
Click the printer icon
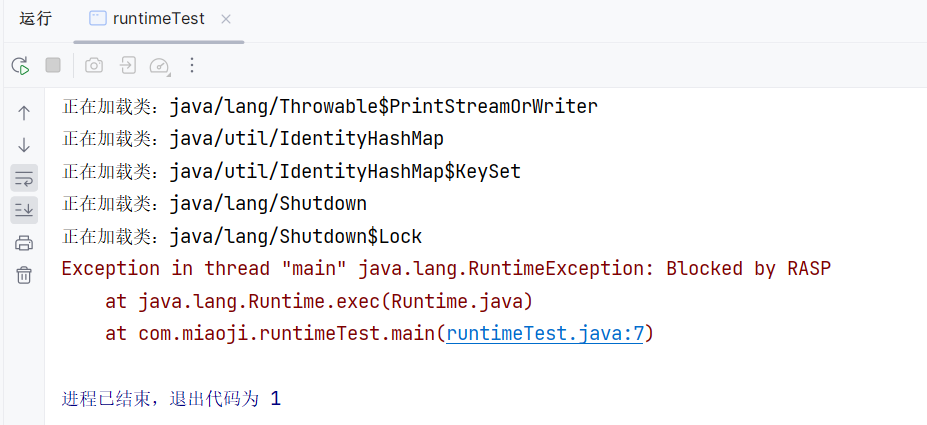[24, 243]
